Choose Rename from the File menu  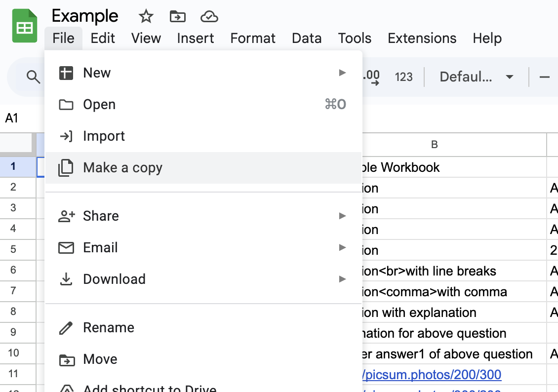(108, 327)
